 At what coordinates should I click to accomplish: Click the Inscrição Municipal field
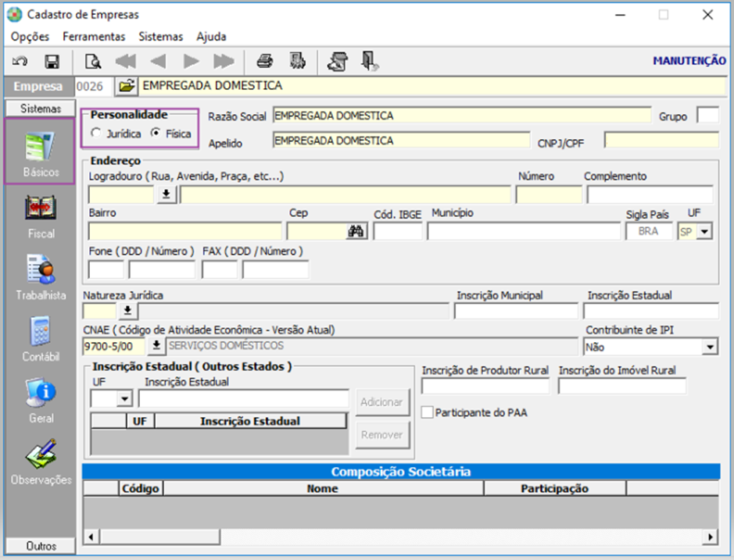pyautogui.click(x=517, y=311)
